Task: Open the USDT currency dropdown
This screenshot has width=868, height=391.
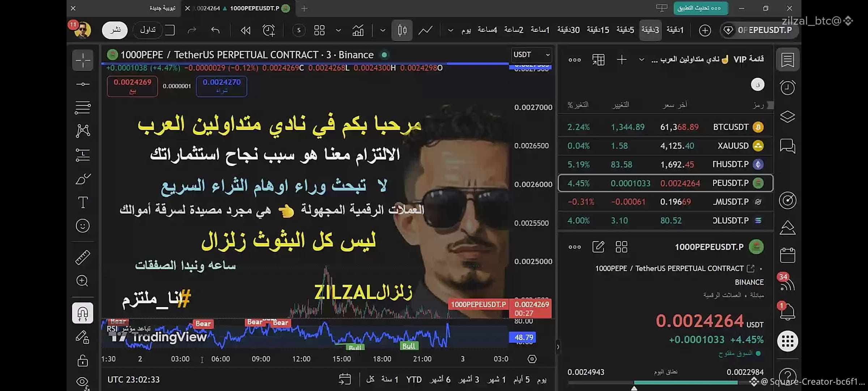Action: (532, 55)
